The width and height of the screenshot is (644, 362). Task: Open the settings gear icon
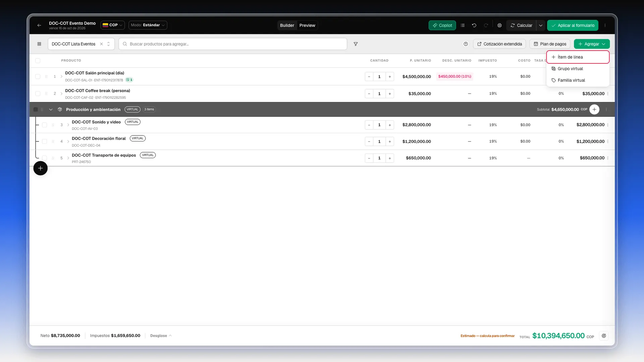tap(500, 25)
